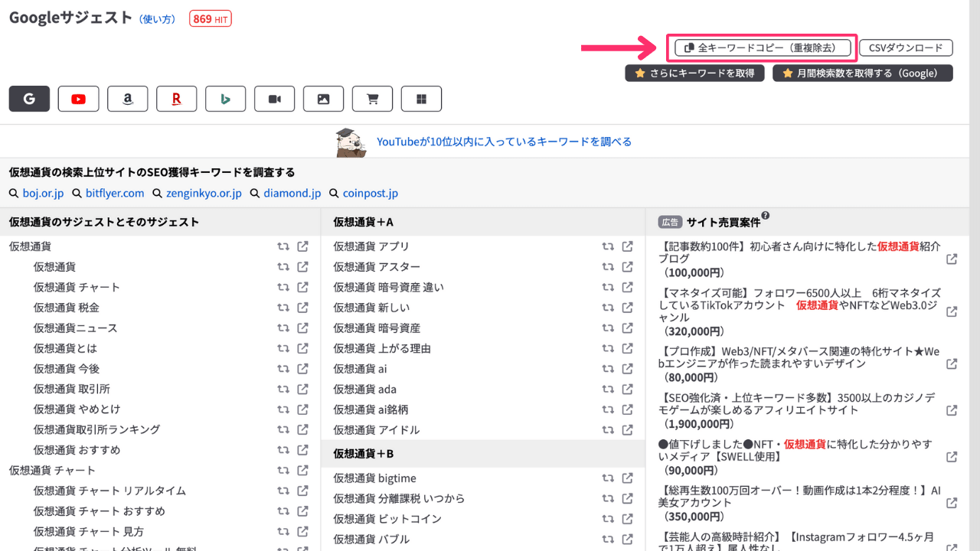This screenshot has width=980, height=551.
Task: Select keyword 仮想通貨 分離課税 いつから
Action: pos(399,499)
